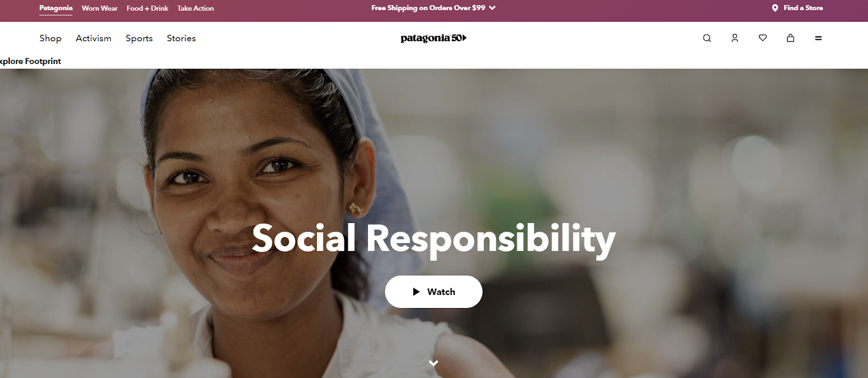Select the Patagonia tab in top bar
This screenshot has width=868, height=378.
pos(56,8)
